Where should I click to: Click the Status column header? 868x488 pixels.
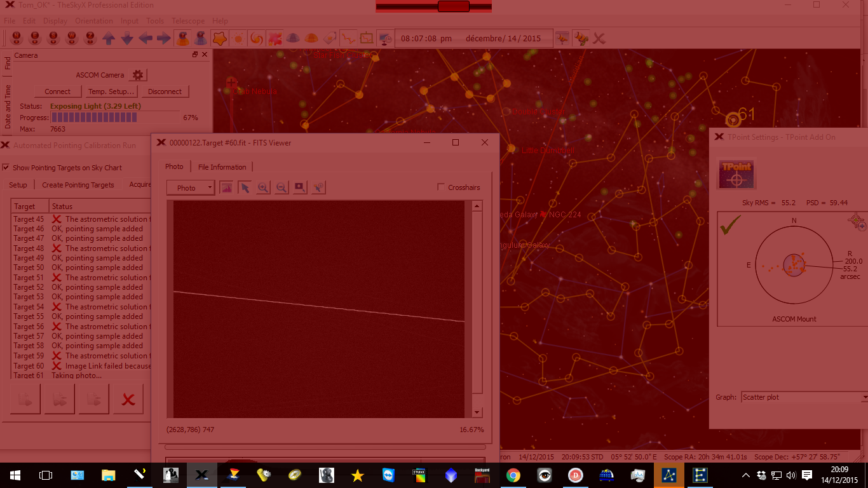tap(100, 206)
